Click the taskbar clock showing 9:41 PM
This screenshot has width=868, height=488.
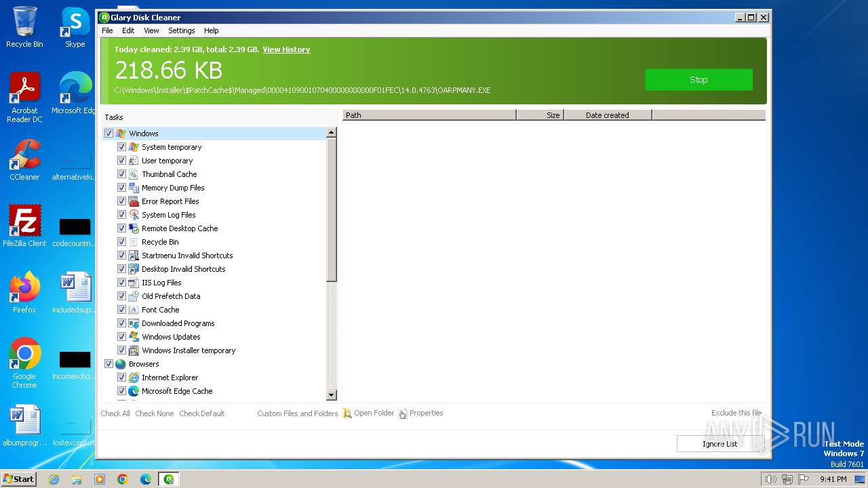(x=833, y=479)
